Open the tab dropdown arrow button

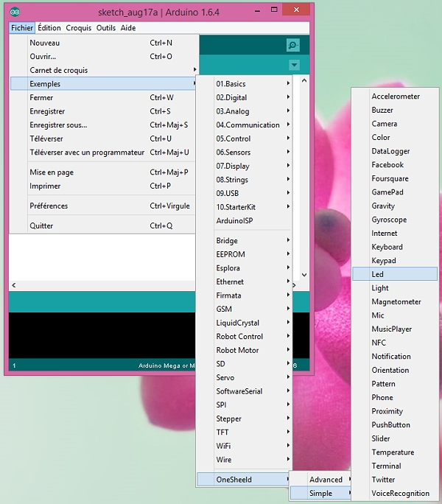pos(294,65)
